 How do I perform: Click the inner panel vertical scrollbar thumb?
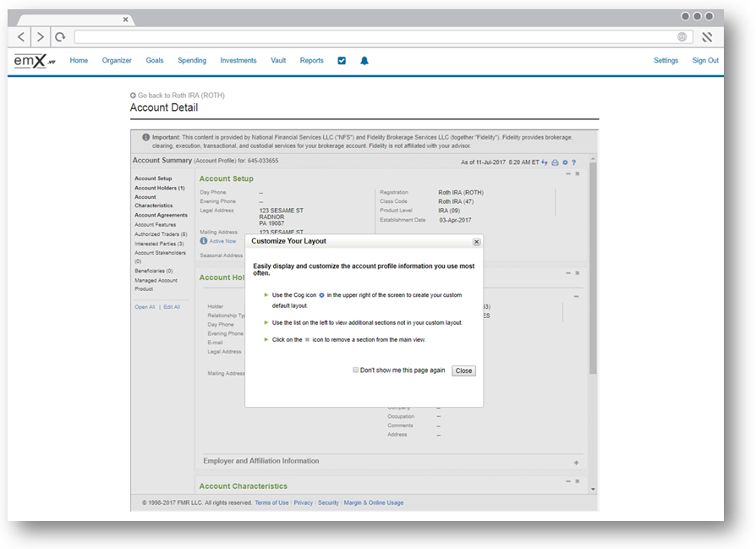pos(593,268)
